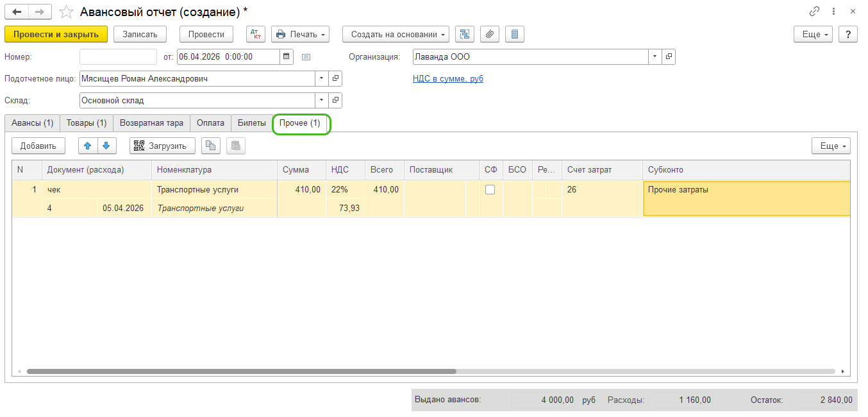Open Подотчетное лицо record square icon
The width and height of the screenshot is (868, 417).
point(335,78)
